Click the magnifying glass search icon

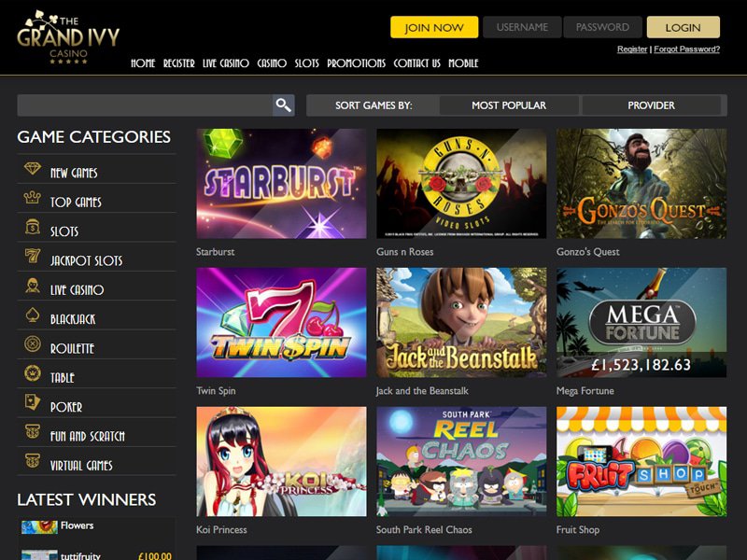(284, 105)
